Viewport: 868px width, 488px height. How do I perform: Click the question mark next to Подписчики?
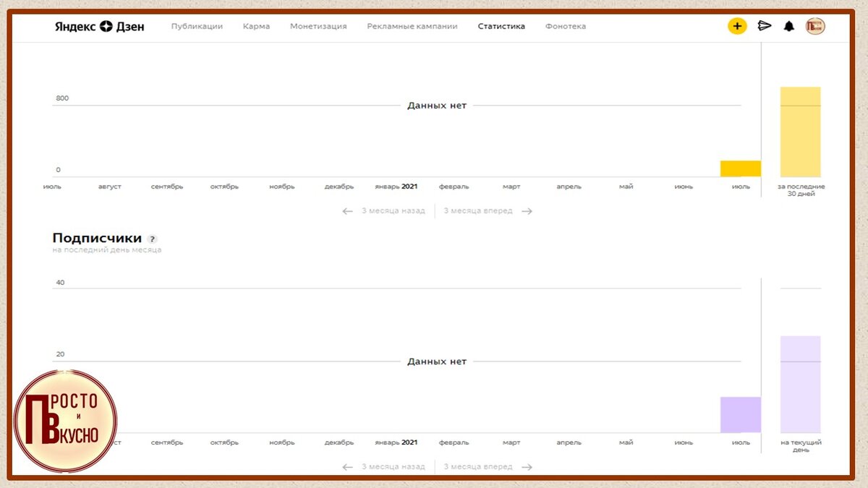pos(152,239)
